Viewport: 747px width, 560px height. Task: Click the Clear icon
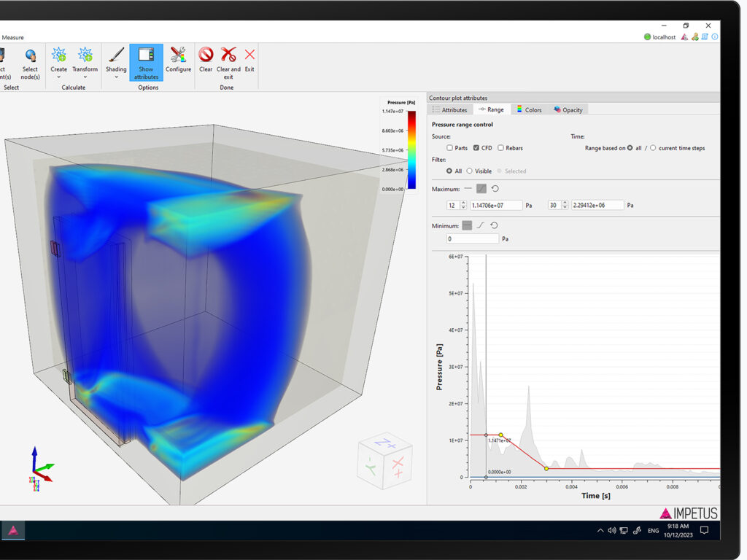206,60
